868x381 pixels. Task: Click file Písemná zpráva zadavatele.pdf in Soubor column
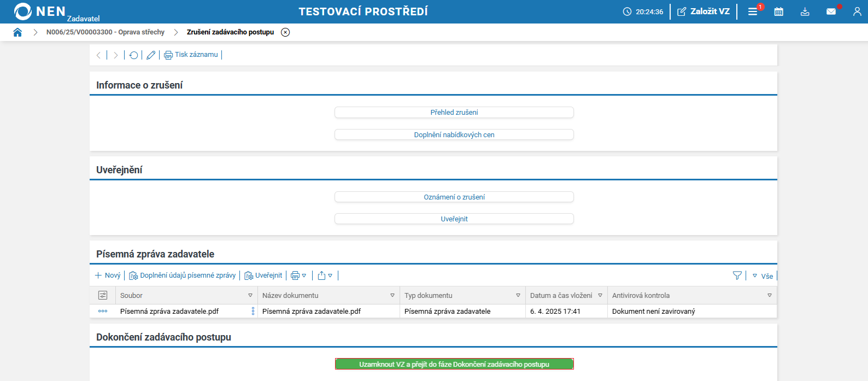point(169,311)
